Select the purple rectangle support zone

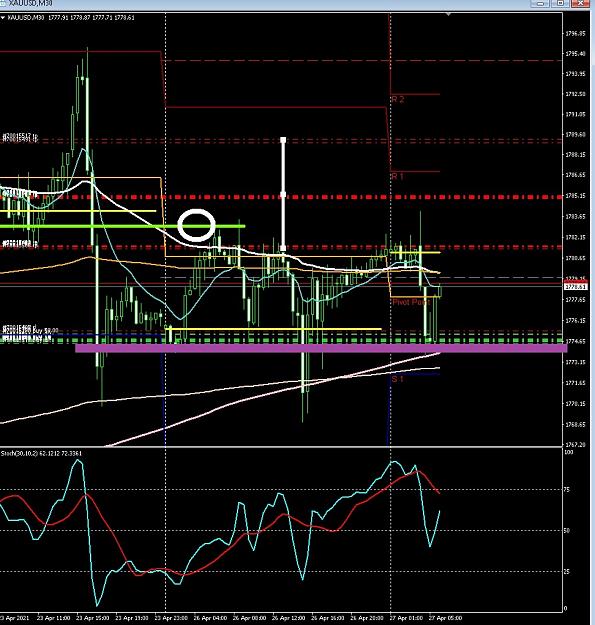[x=321, y=348]
